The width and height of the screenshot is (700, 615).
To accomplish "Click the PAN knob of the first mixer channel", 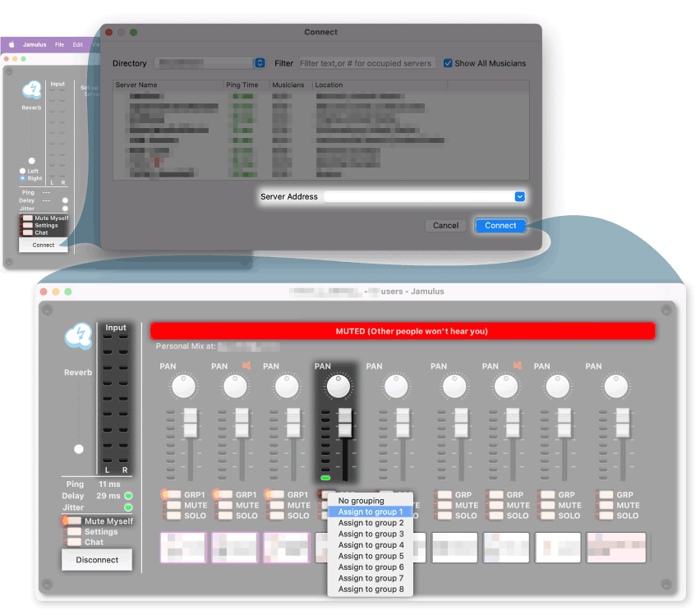I will click(x=183, y=386).
